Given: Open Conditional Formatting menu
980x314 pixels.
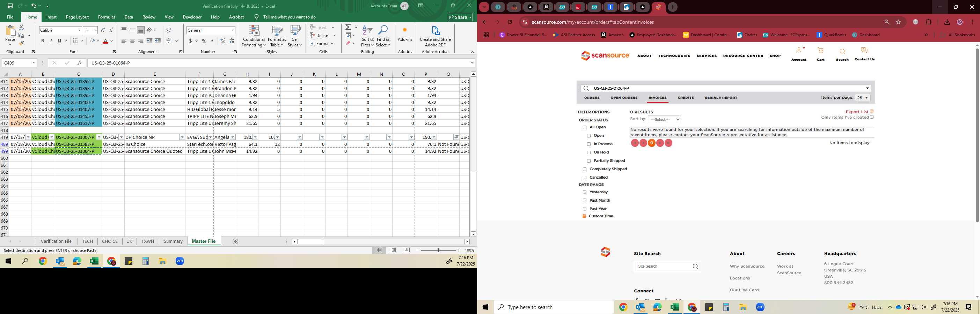Looking at the screenshot, I should pyautogui.click(x=254, y=37).
